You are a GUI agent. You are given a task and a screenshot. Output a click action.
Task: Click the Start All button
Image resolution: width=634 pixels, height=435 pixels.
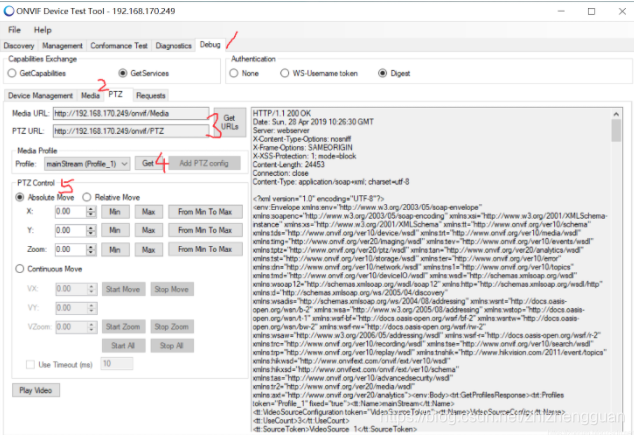coord(123,346)
